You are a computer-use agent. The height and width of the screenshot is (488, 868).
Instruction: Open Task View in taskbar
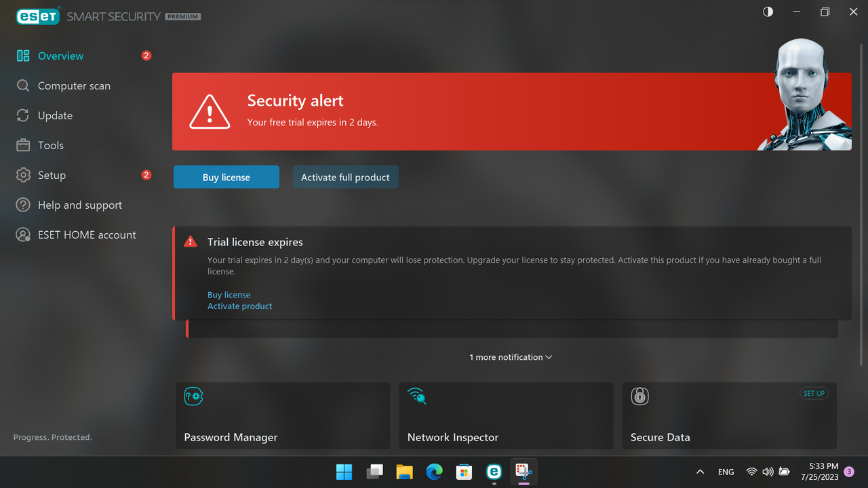point(374,472)
